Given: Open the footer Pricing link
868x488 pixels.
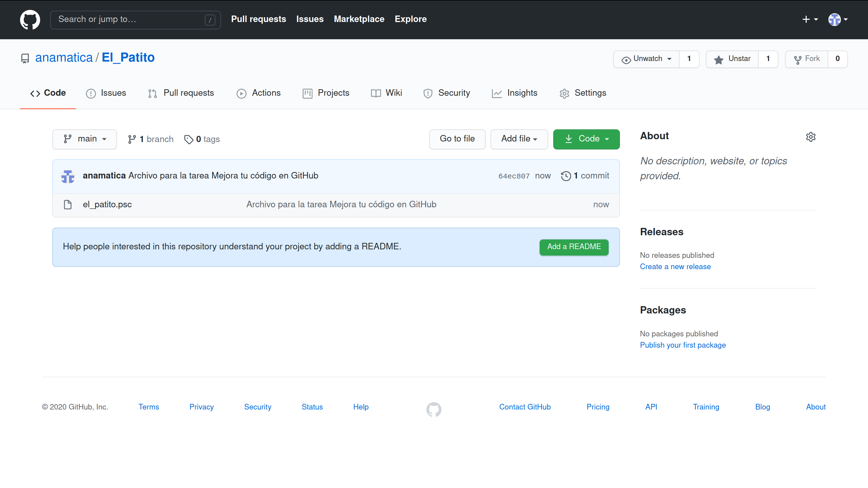Looking at the screenshot, I should click(x=598, y=407).
